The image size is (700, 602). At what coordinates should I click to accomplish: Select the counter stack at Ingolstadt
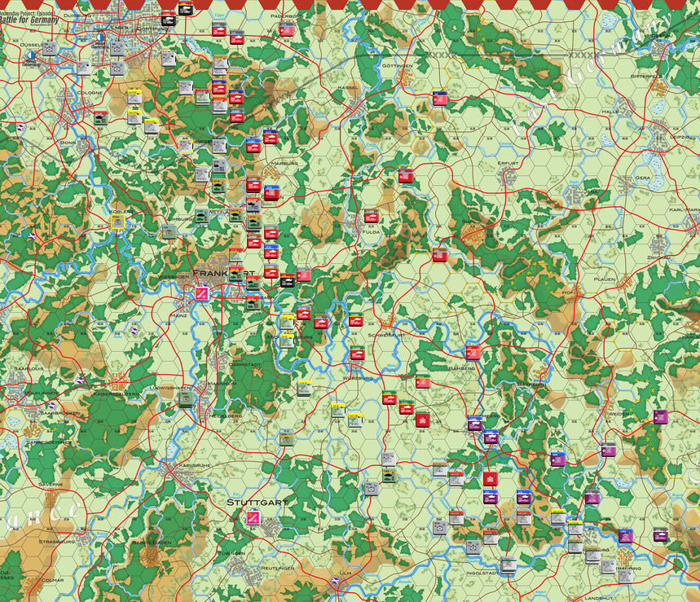click(x=508, y=565)
